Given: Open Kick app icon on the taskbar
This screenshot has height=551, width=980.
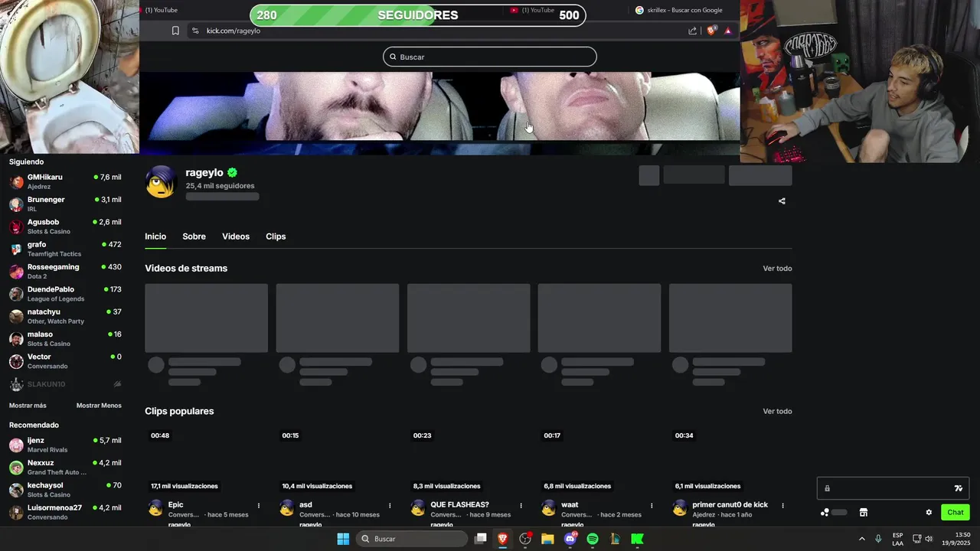Looking at the screenshot, I should tap(637, 539).
